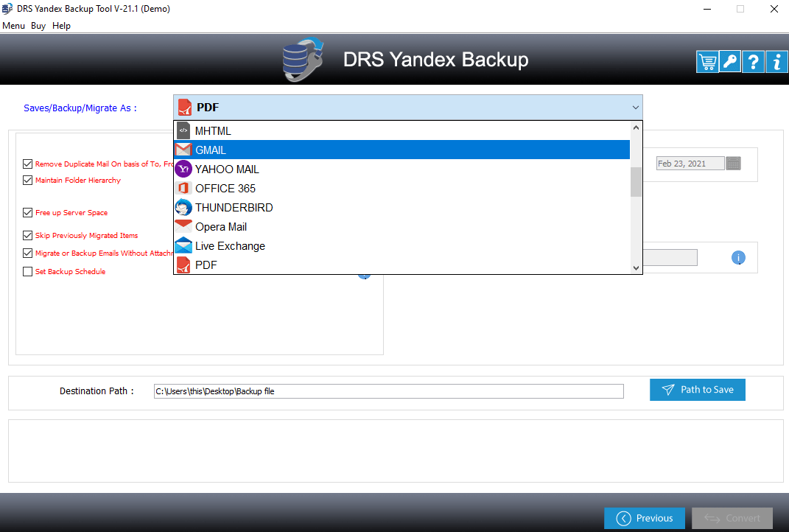Close the DRS Yandex Backup window
The width and height of the screenshot is (789, 532).
pos(774,9)
